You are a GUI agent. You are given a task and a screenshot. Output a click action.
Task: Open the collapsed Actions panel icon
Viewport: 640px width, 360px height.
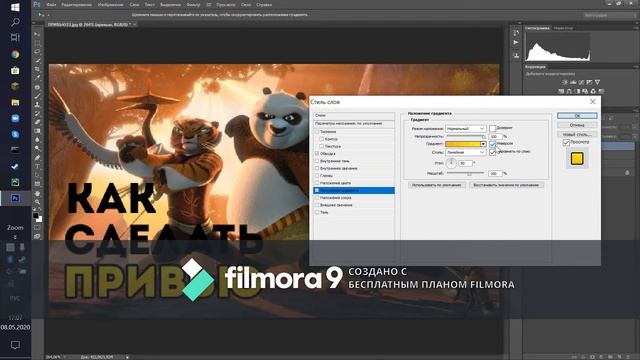[516, 43]
